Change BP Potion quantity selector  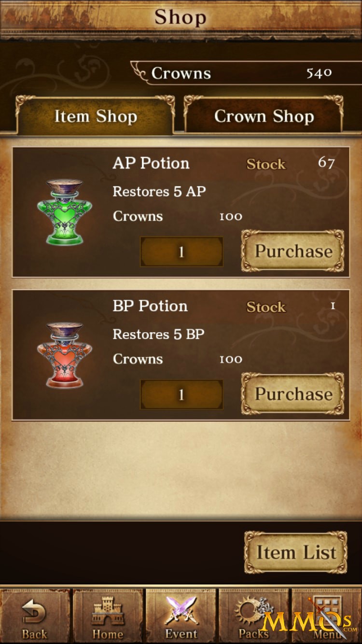point(181,394)
